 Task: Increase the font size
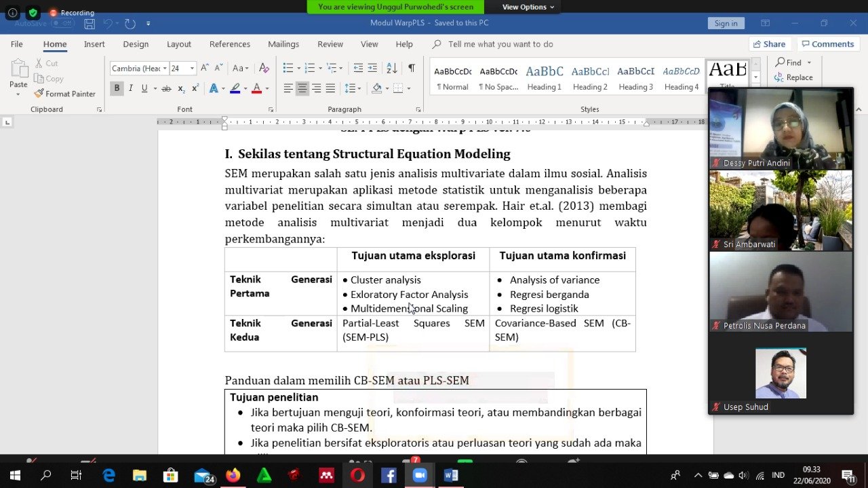[x=204, y=68]
